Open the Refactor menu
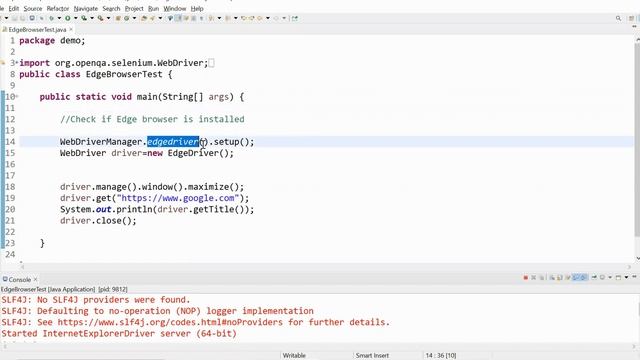Screen dimensions: 640x360 click(58, 8)
